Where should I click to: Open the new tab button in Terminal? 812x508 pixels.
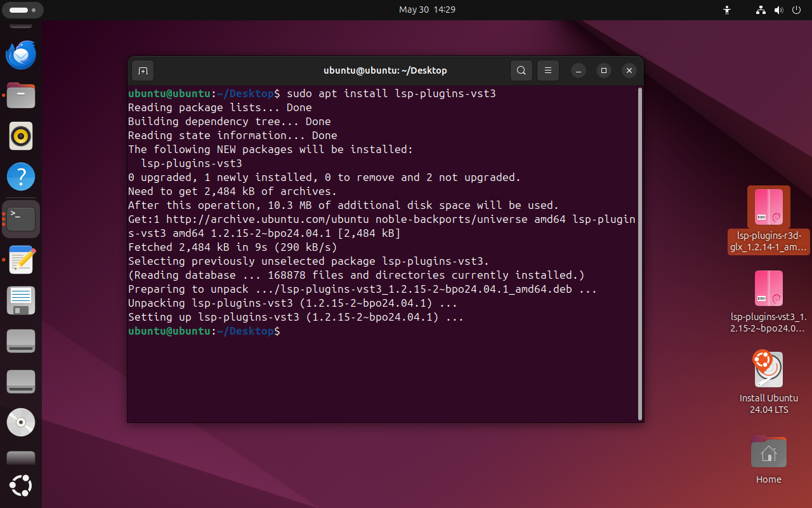pos(143,70)
